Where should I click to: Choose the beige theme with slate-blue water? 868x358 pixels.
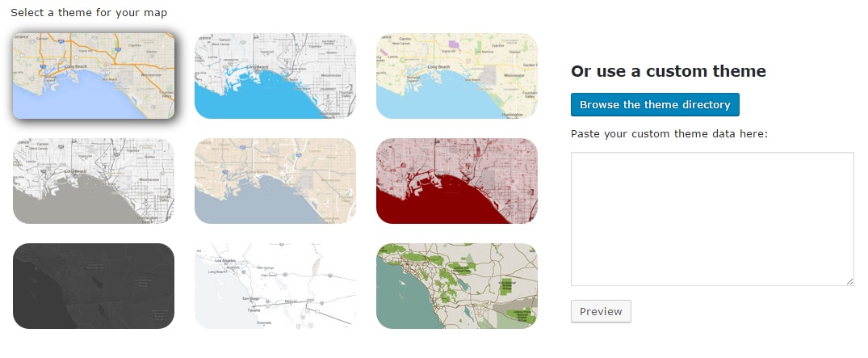pyautogui.click(x=275, y=181)
